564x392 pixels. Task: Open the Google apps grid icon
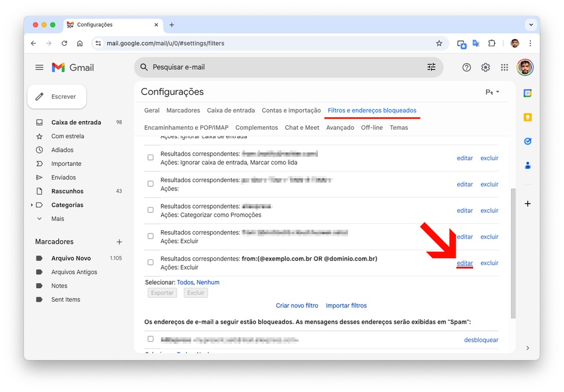point(505,68)
